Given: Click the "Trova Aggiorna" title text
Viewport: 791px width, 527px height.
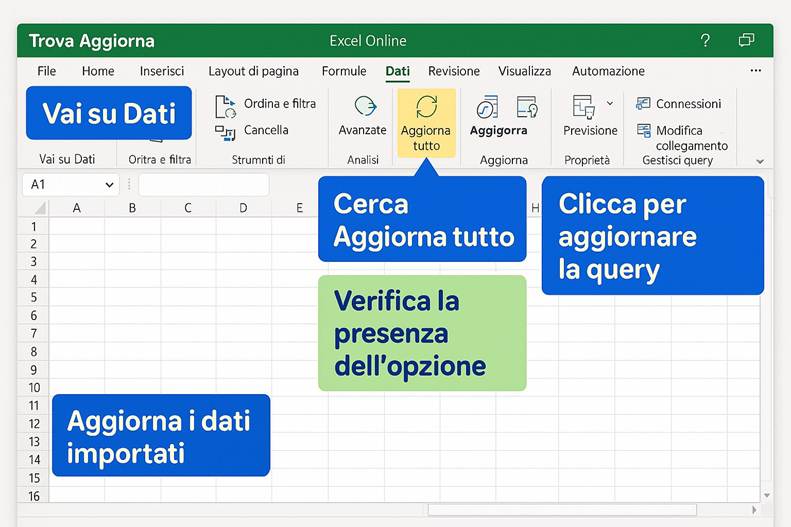Looking at the screenshot, I should pos(92,41).
